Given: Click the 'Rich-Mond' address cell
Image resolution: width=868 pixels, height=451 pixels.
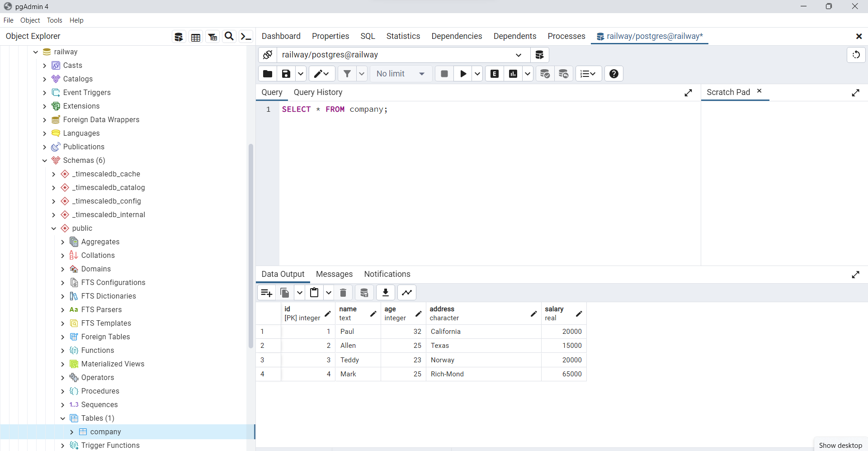Looking at the screenshot, I should (x=483, y=374).
